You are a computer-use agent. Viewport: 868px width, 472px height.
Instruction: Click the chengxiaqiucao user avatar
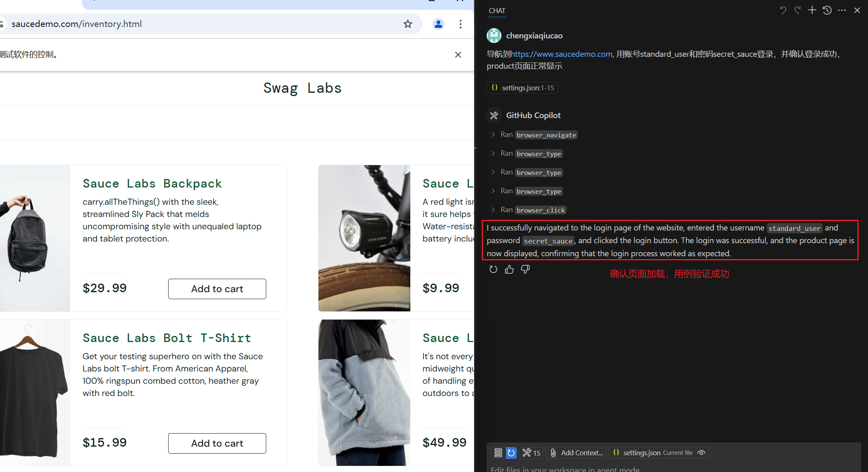[x=494, y=36]
